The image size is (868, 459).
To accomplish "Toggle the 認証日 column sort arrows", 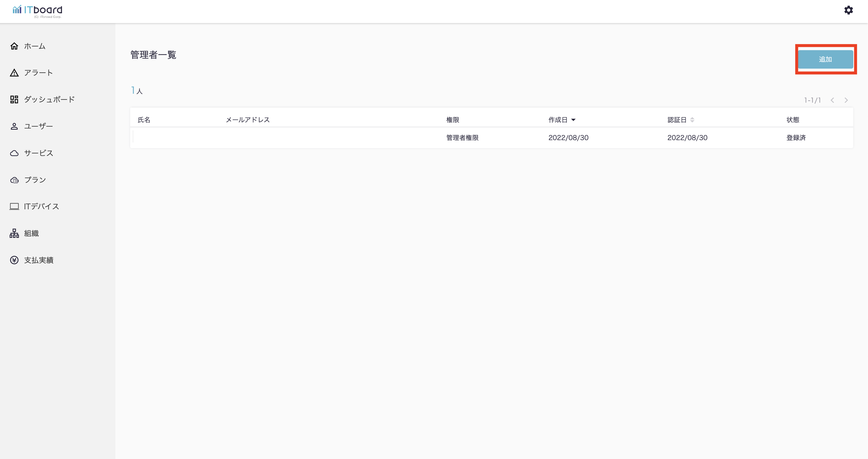I will tap(692, 120).
